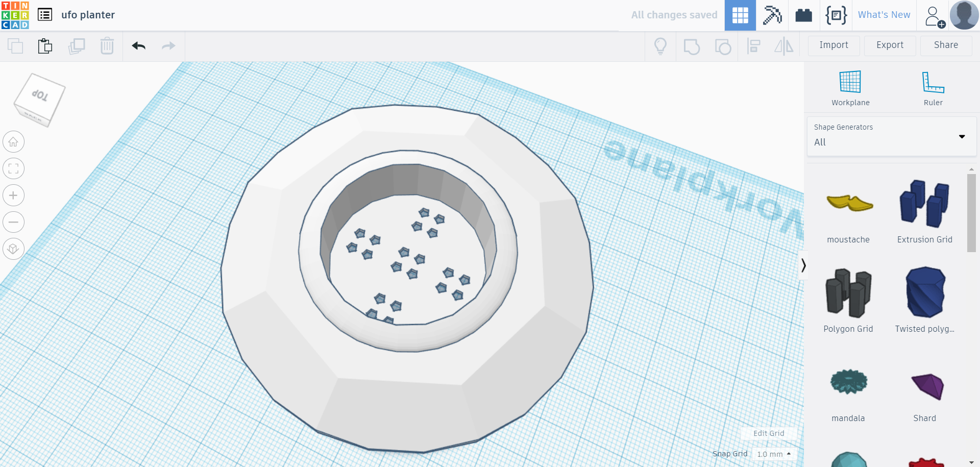This screenshot has height=467, width=980.
Task: Open the Shape Generators All dropdown
Action: pos(892,136)
